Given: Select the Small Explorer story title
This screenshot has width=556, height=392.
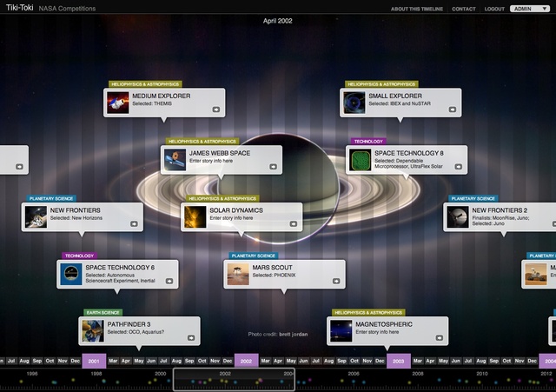Looking at the screenshot, I should pos(395,96).
